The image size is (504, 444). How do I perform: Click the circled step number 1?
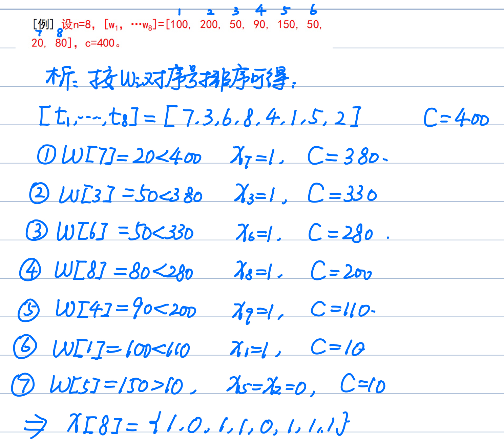[47, 155]
